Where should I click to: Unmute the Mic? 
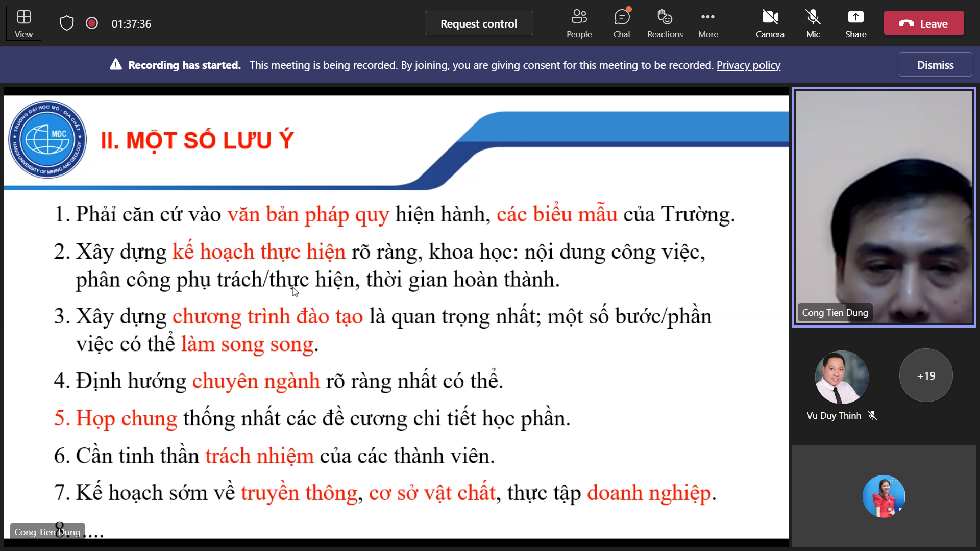pos(813,23)
